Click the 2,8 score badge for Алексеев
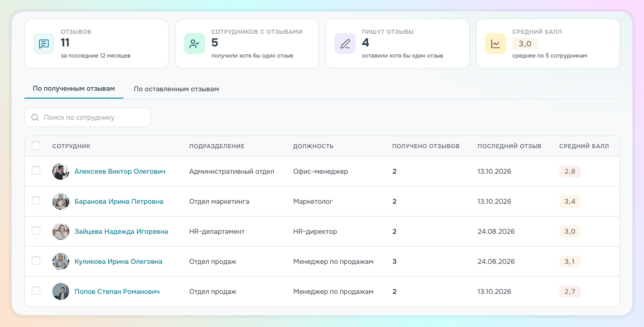This screenshot has height=327, width=644. pos(570,171)
